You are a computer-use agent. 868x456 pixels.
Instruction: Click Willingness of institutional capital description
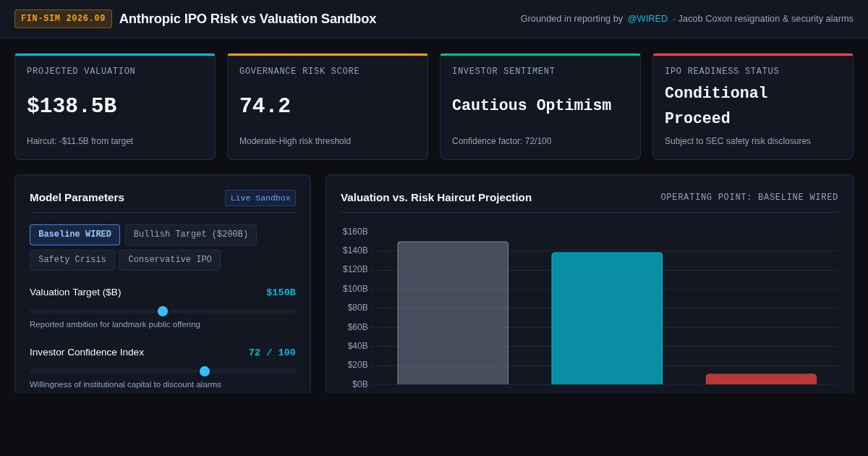(x=125, y=384)
